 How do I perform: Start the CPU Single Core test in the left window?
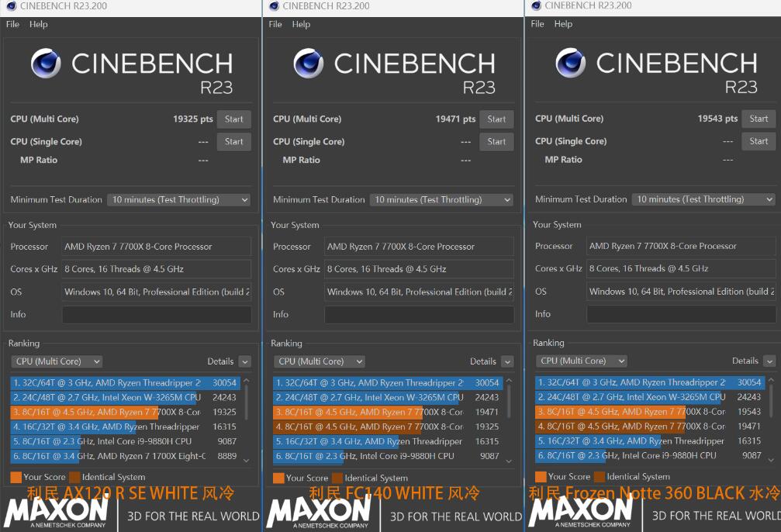234,141
